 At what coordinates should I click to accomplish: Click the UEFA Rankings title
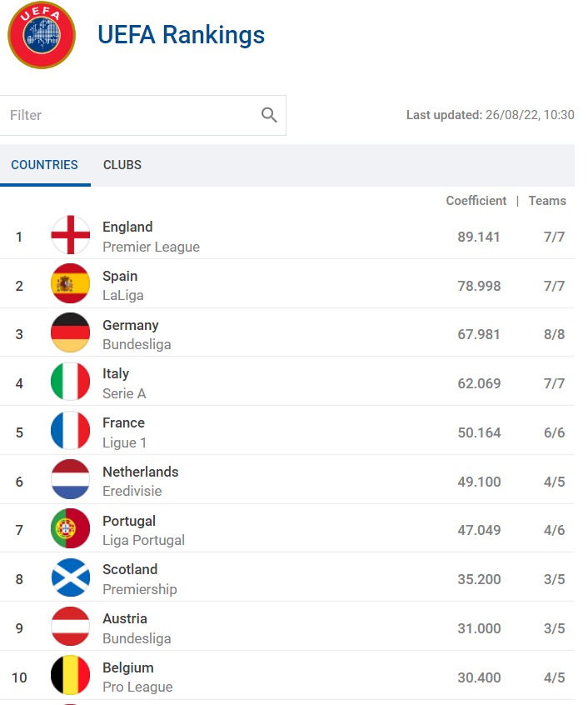181,35
